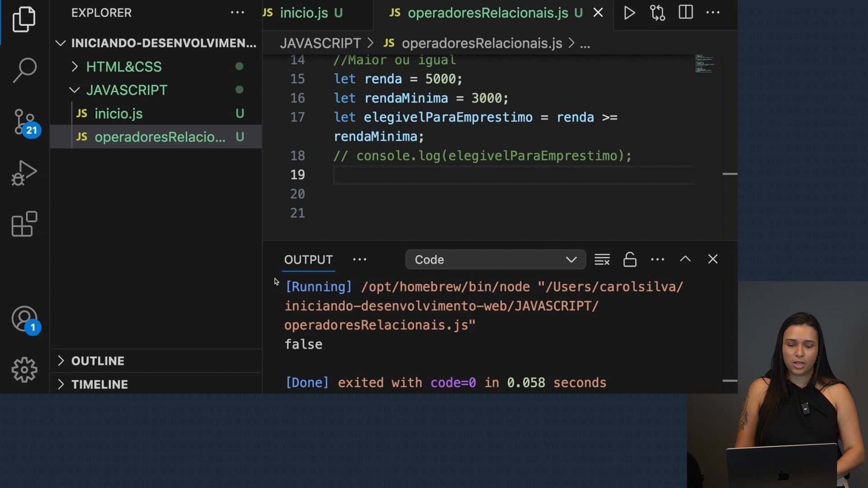The width and height of the screenshot is (868, 488).
Task: Expand the OUTLINE section
Action: tap(98, 361)
